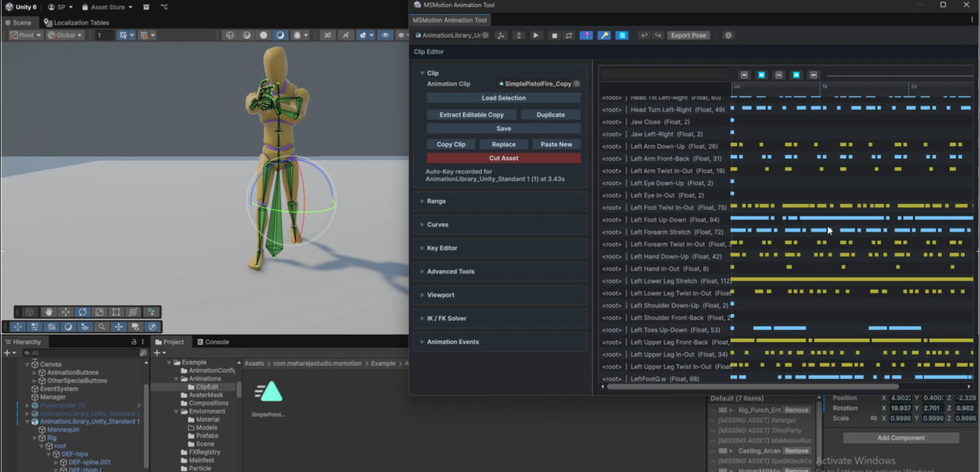
Task: Click the Add Component button
Action: tap(901, 438)
